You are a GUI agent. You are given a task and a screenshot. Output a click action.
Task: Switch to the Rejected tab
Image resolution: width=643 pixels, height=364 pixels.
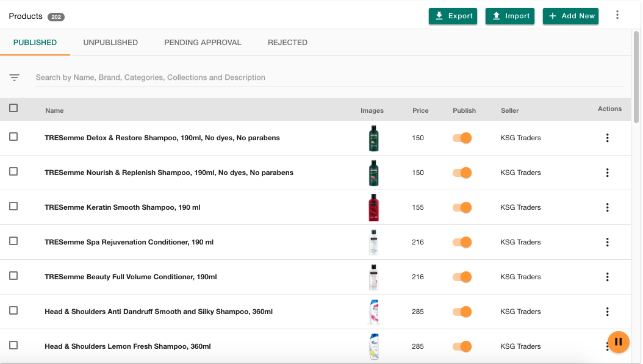click(287, 43)
